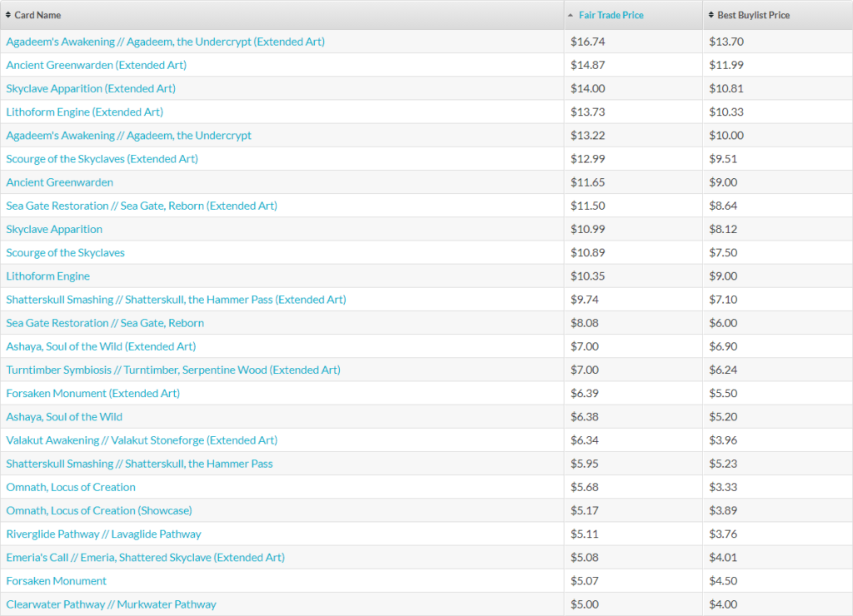Select the $6.24 buylist price cell

pyautogui.click(x=778, y=369)
